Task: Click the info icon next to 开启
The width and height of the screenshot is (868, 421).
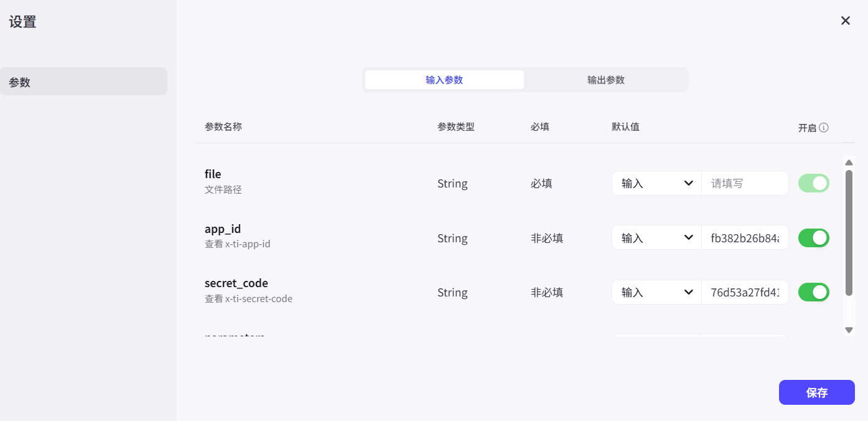Action: pos(824,128)
